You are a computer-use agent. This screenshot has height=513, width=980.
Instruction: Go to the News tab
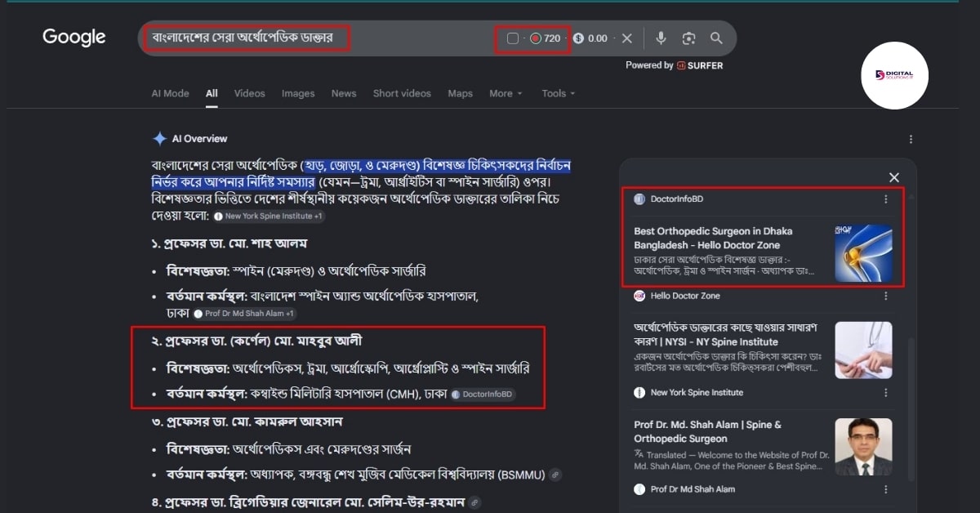[x=344, y=93]
